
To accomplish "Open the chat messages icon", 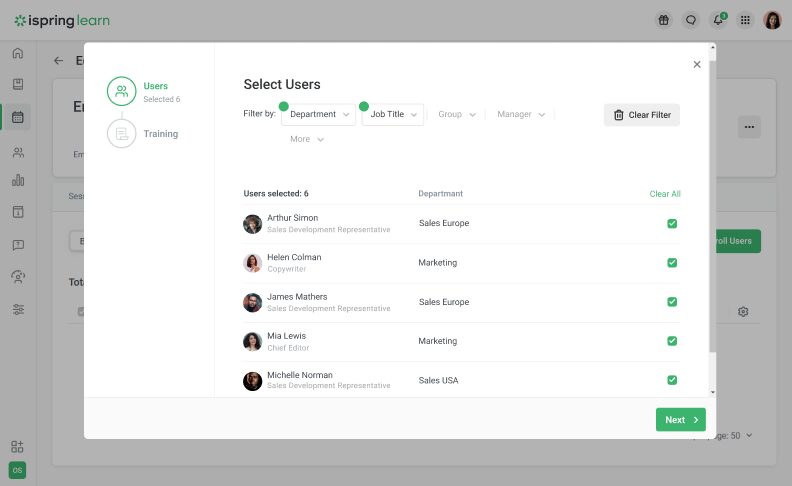I will [690, 20].
